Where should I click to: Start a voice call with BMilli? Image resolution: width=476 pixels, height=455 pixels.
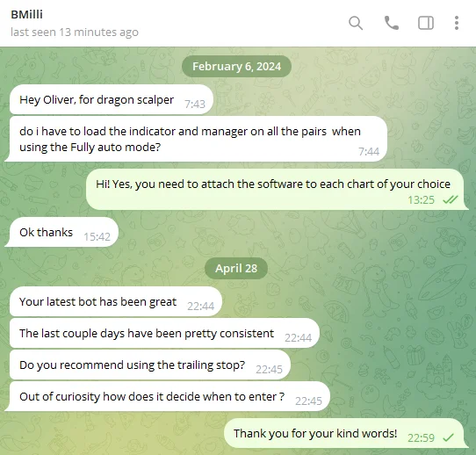(x=392, y=23)
